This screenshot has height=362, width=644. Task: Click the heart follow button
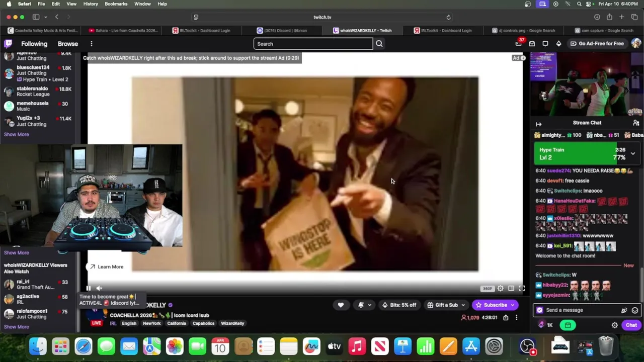(341, 305)
